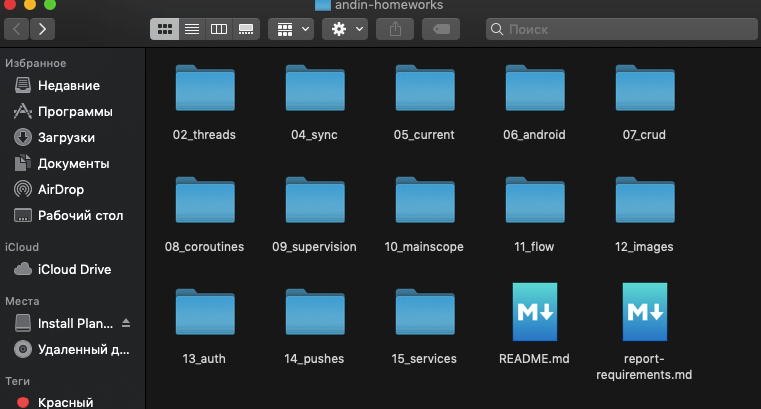Select the 15_services folder icon
Viewport: 761px width, 409px height.
[x=425, y=312]
